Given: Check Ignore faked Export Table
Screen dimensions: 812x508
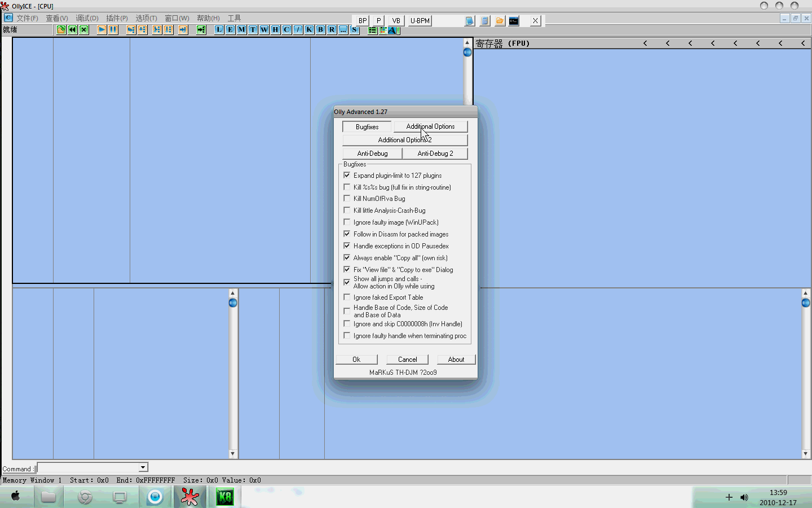Looking at the screenshot, I should click(x=347, y=297).
